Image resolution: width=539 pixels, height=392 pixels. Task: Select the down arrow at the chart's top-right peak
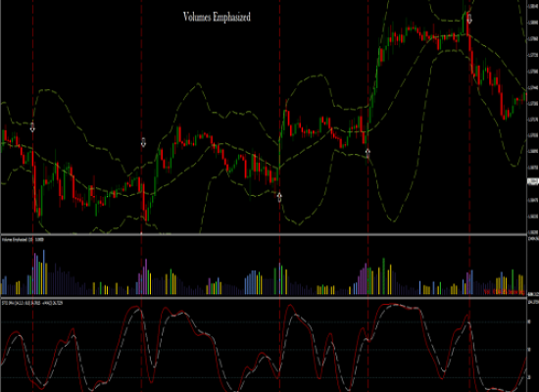(x=469, y=19)
